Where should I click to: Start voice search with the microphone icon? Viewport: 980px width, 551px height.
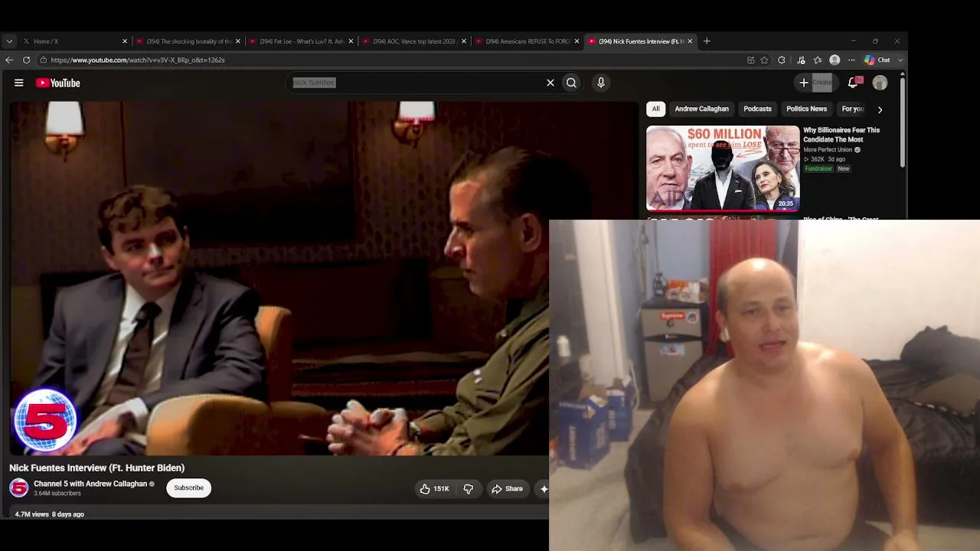[x=601, y=83]
